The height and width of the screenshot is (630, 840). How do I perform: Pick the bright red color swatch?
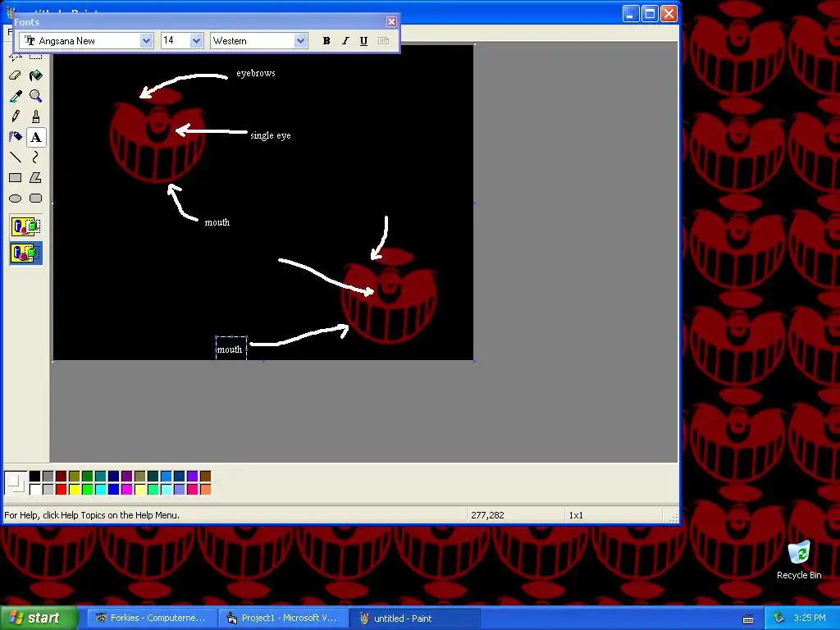61,489
